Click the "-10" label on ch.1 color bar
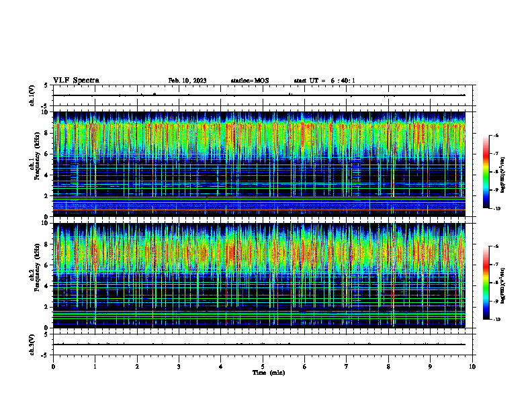Viewport: 532px width, 411px height. 496,209
